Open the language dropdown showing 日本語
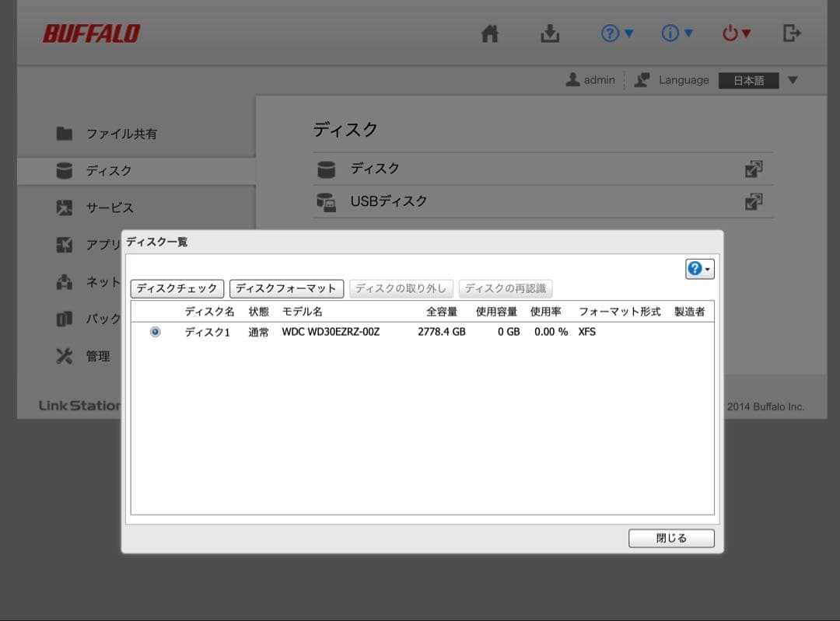This screenshot has height=621, width=840. tap(748, 79)
